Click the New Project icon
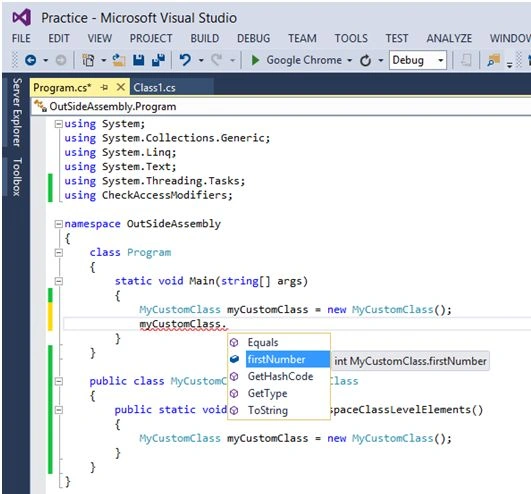Screen dimensions: 531x494 tap(88, 60)
